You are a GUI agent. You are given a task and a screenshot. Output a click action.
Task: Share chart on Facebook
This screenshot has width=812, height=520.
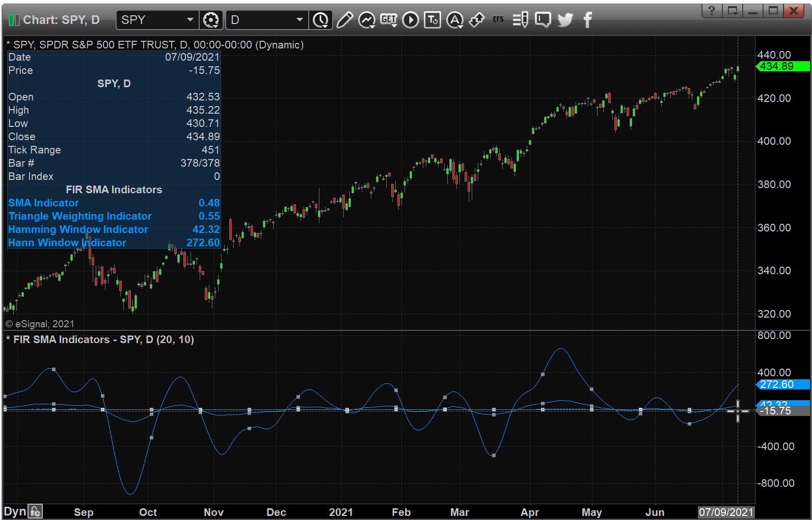[x=587, y=20]
